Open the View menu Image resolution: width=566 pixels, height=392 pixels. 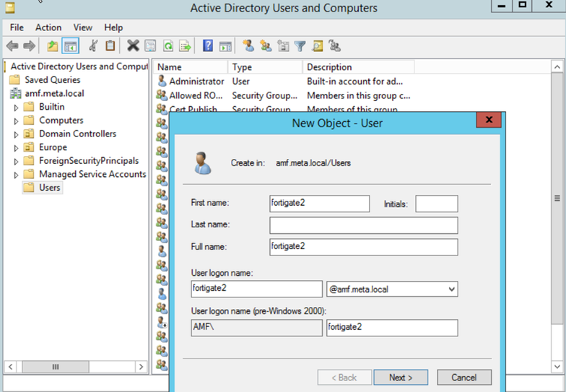click(82, 27)
